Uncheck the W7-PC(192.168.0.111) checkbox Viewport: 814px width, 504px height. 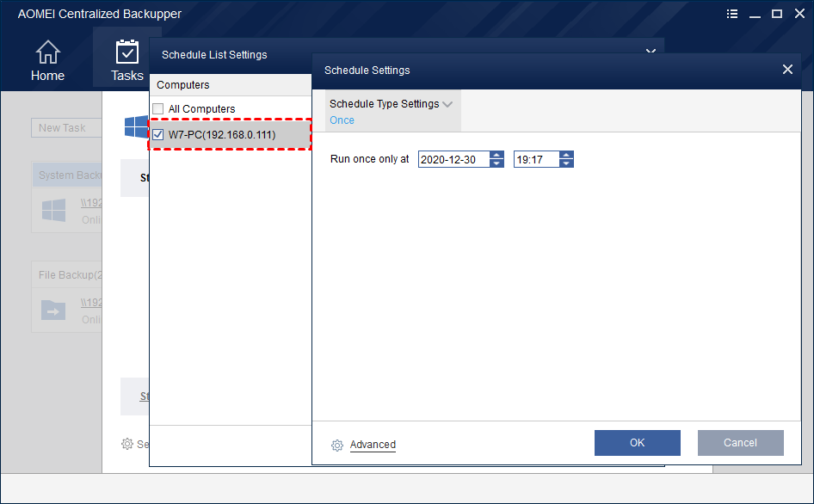pyautogui.click(x=158, y=135)
